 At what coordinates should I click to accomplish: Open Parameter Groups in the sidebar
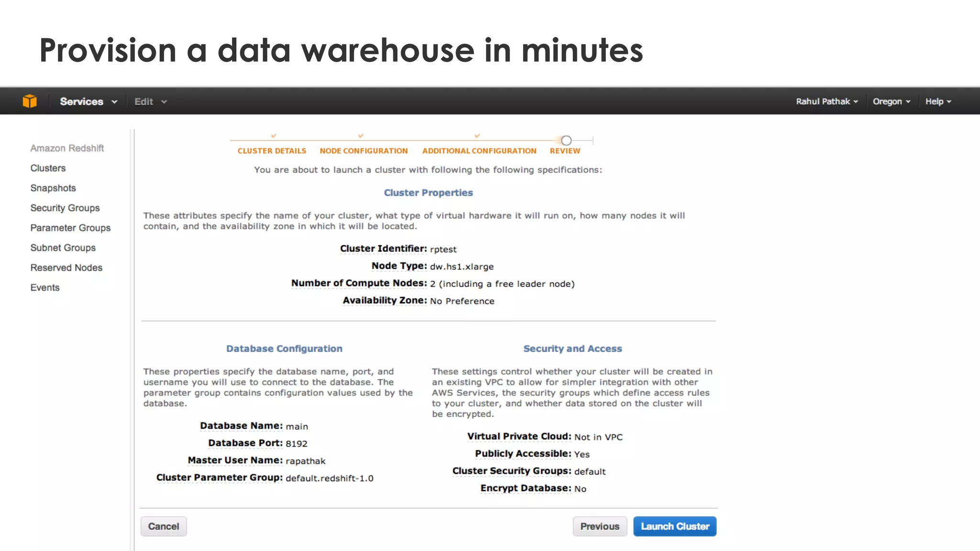click(70, 228)
